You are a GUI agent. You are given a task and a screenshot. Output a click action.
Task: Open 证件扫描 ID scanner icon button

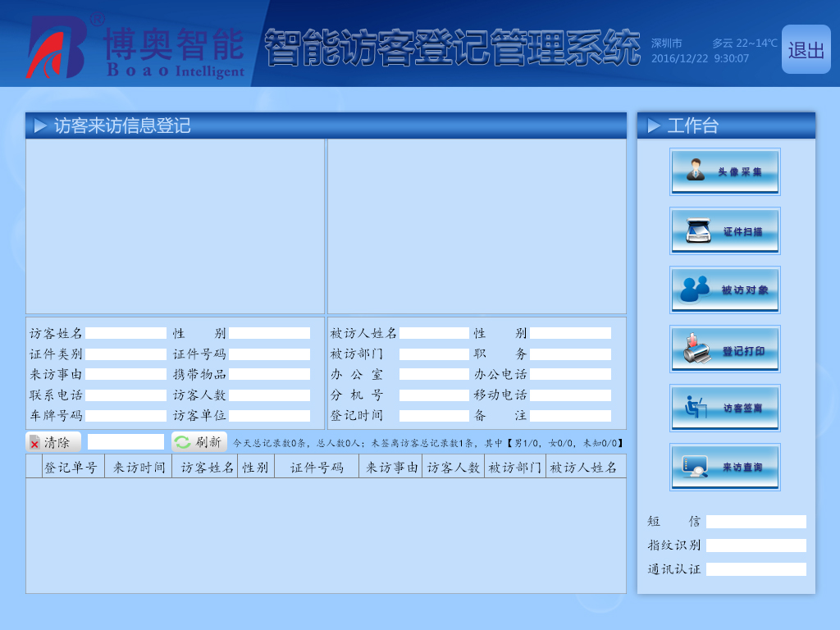pos(724,231)
